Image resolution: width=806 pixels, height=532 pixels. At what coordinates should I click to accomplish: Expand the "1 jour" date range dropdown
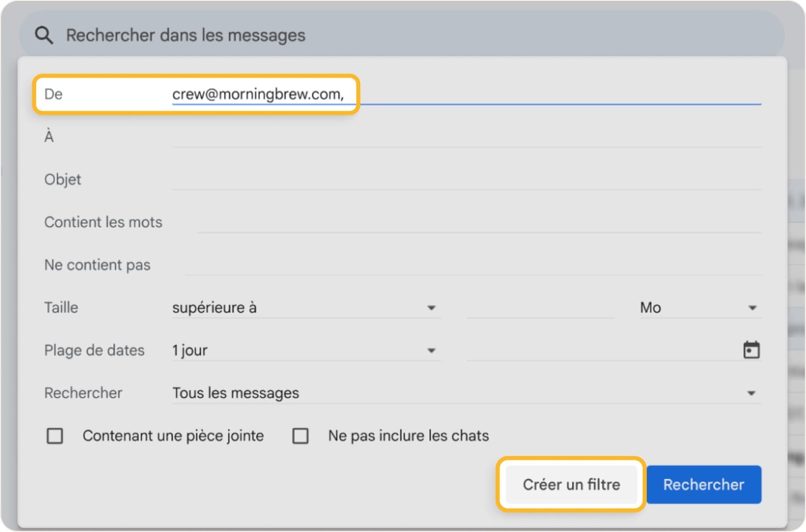coord(304,350)
